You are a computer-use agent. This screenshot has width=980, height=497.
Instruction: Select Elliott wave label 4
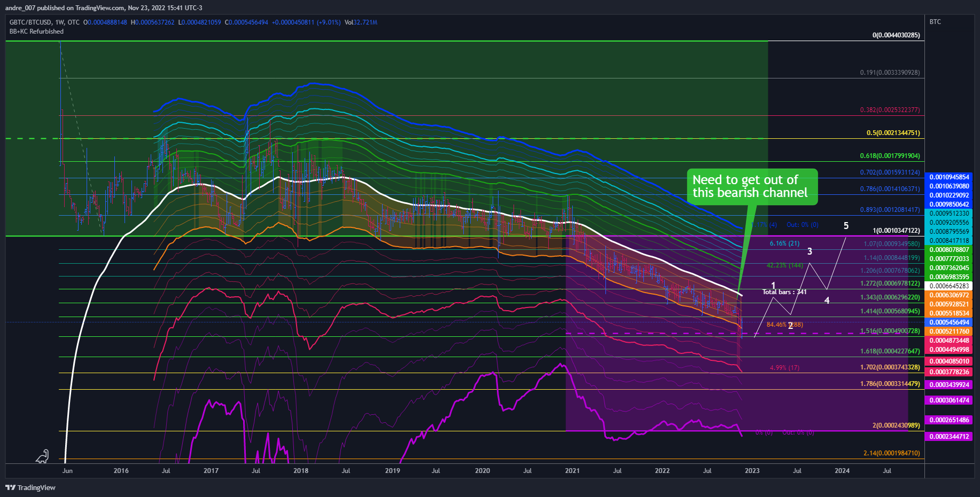point(827,301)
